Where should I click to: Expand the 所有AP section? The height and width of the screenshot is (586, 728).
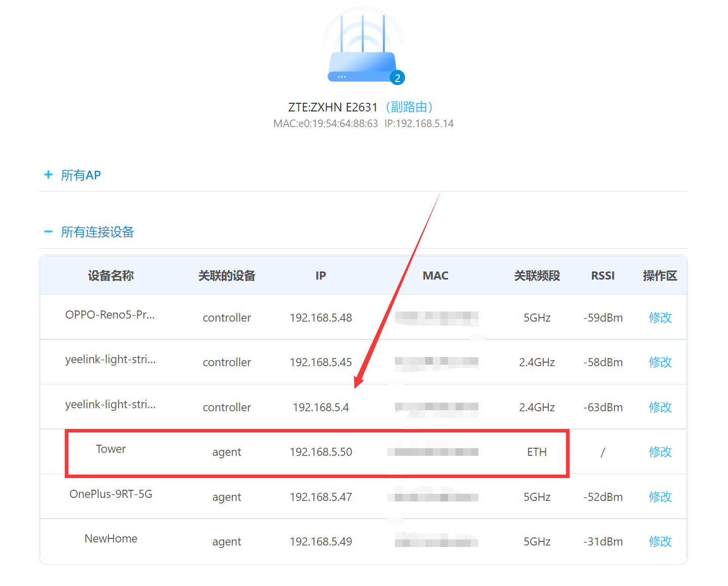coord(80,175)
